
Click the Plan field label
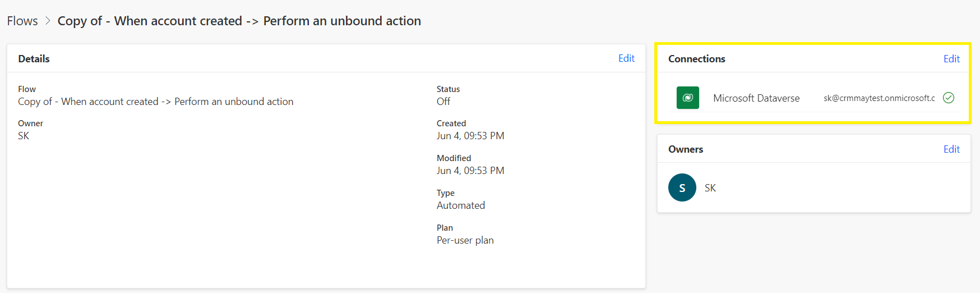click(x=445, y=228)
